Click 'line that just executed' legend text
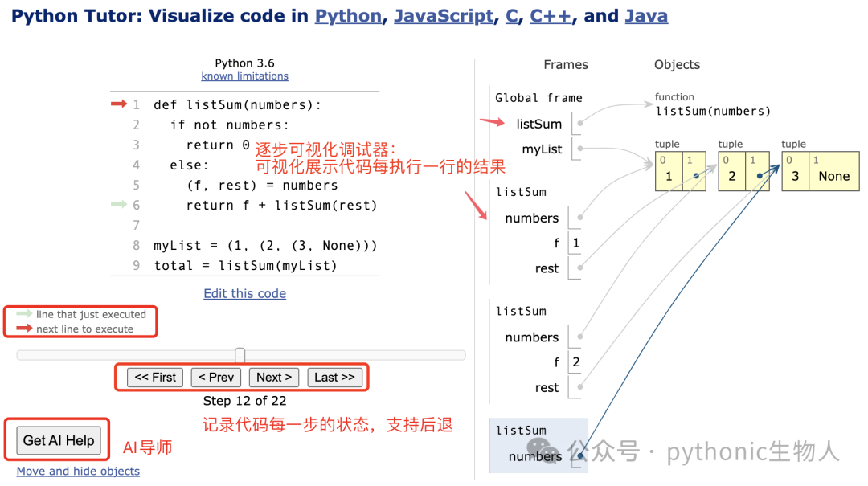868x486 pixels. point(92,314)
